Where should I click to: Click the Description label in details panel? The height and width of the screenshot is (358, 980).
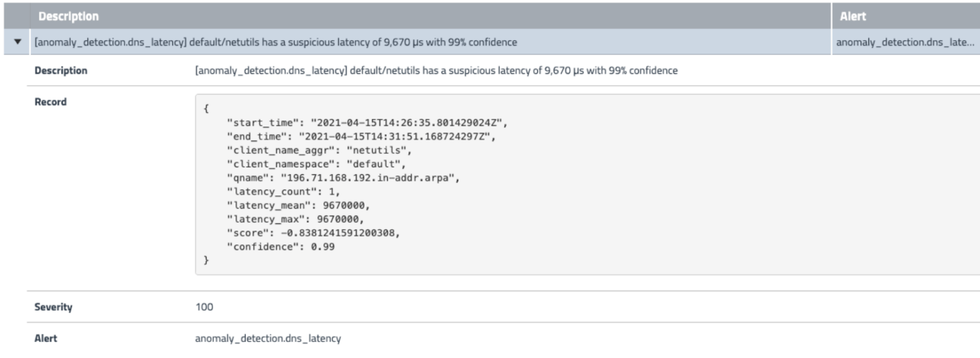61,71
